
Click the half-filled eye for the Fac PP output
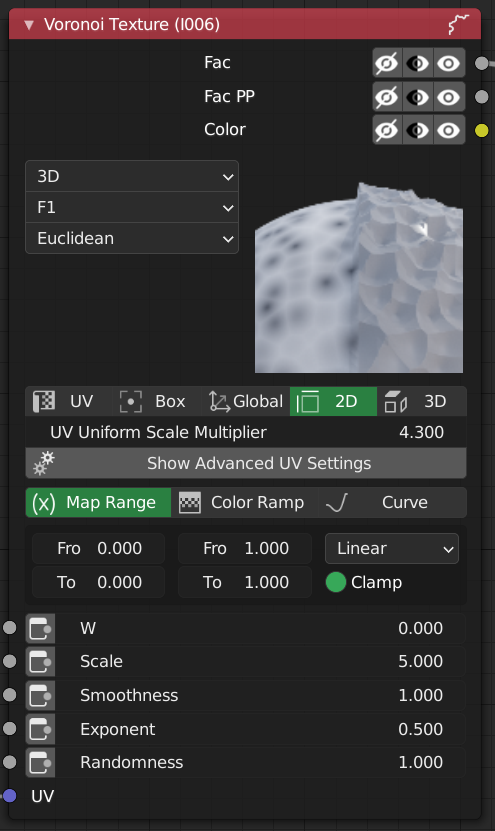pos(418,97)
